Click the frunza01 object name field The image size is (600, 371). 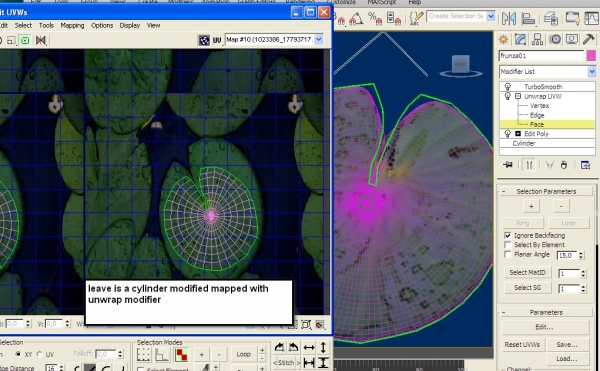541,56
